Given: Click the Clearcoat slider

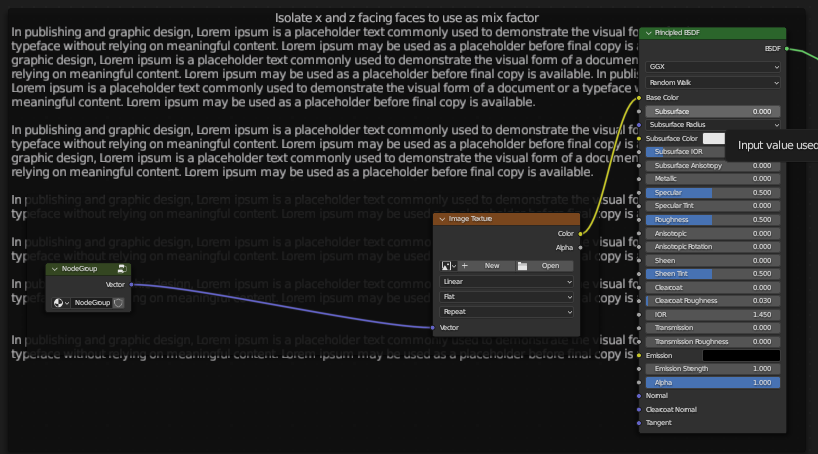Looking at the screenshot, I should click(x=713, y=288).
